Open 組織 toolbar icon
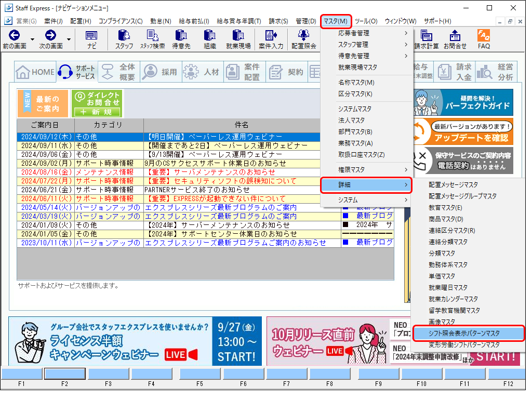The width and height of the screenshot is (532, 399). coord(210,39)
